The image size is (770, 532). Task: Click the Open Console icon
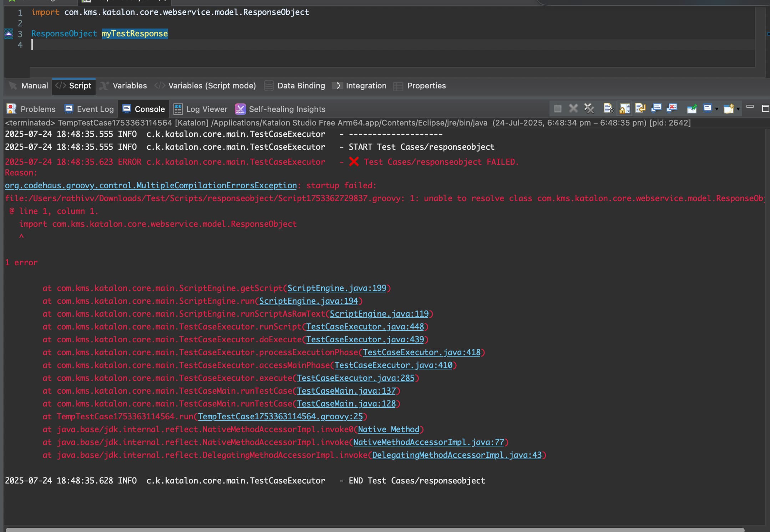(728, 108)
